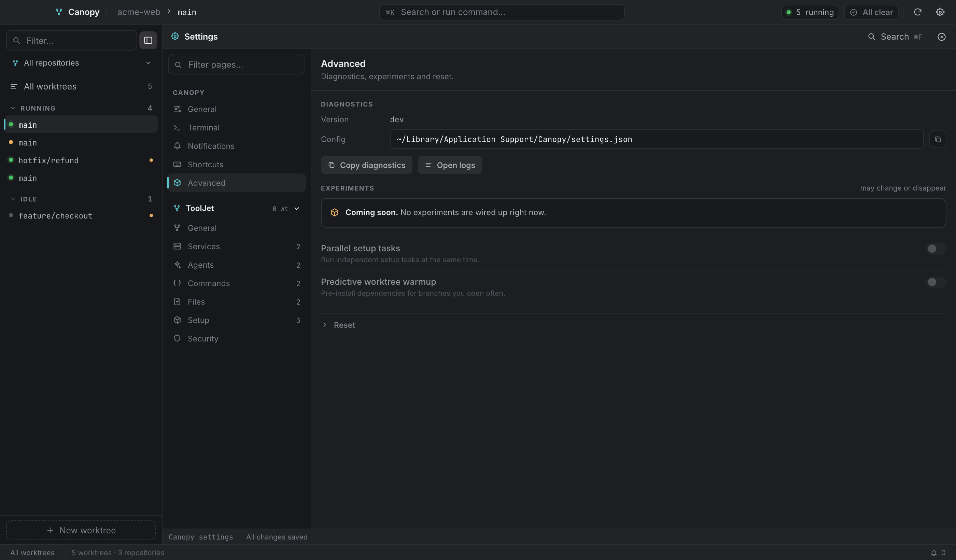Click the Setup box icon

pos(177,320)
